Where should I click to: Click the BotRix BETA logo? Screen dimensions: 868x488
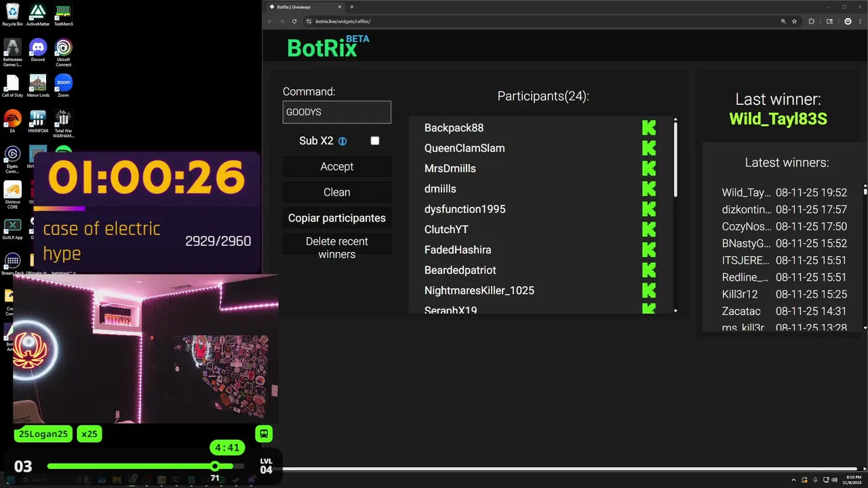(328, 46)
